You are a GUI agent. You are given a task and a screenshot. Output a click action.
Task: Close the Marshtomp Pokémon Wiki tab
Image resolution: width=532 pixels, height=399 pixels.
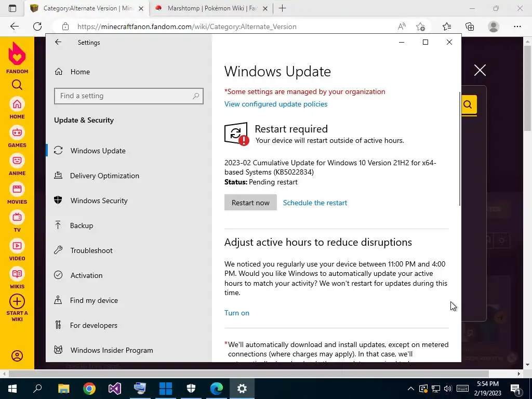tap(265, 8)
